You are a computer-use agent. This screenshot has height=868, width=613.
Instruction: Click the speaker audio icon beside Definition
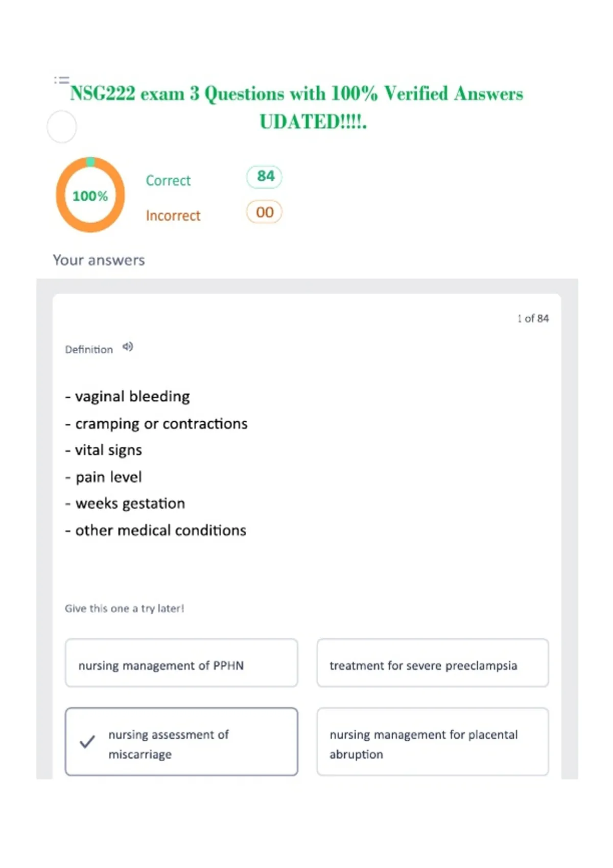point(128,347)
